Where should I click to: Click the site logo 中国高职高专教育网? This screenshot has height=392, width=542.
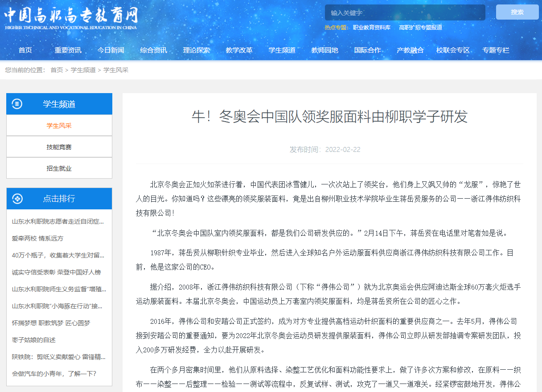coord(71,18)
